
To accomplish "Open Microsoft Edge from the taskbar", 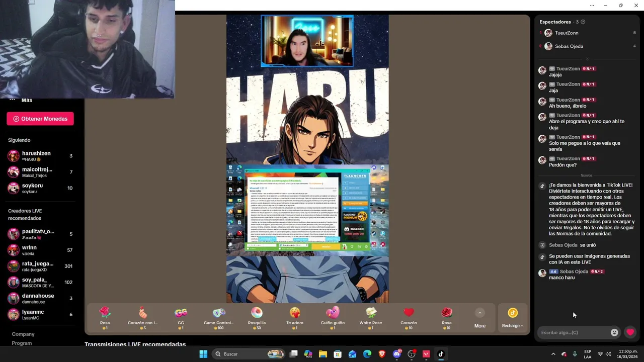I will 367,354.
